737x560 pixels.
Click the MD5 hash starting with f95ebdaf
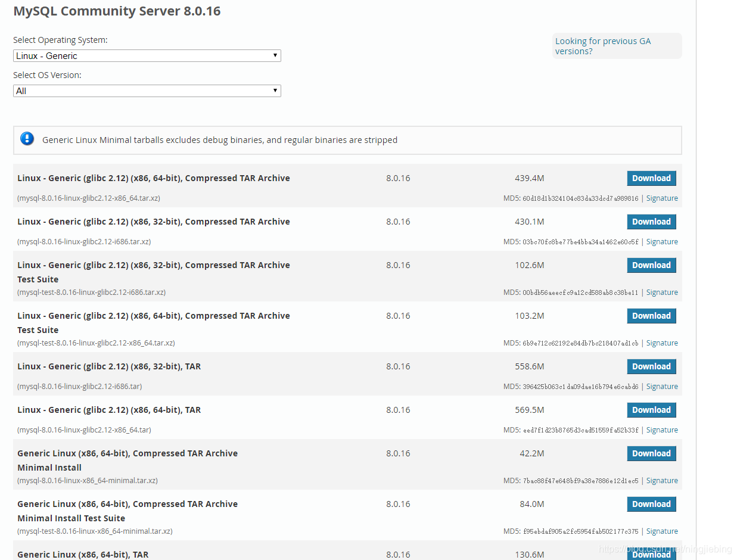(x=580, y=531)
